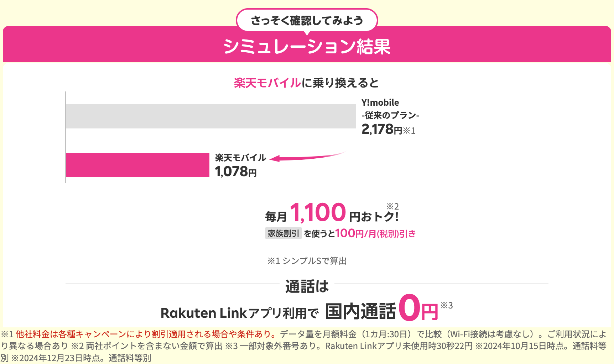The image size is (614, 364).
Task: Click the gray Y!mobile price bar
Action: [211, 116]
